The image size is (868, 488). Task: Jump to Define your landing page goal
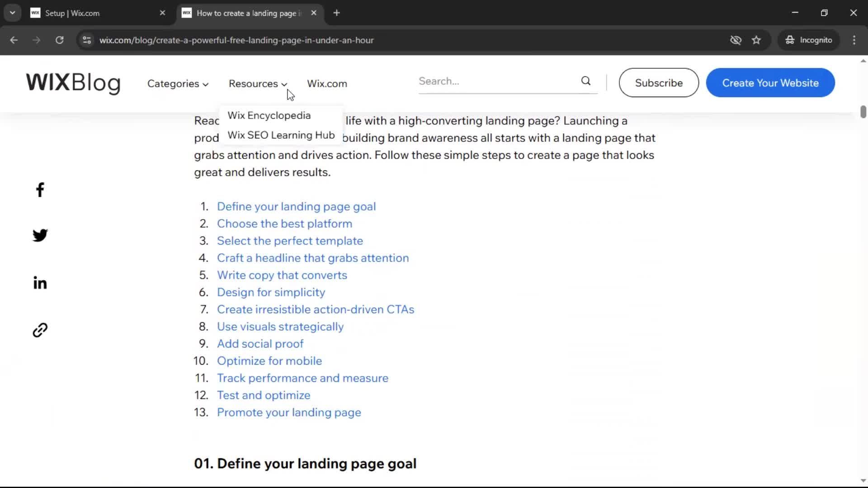tap(296, 206)
